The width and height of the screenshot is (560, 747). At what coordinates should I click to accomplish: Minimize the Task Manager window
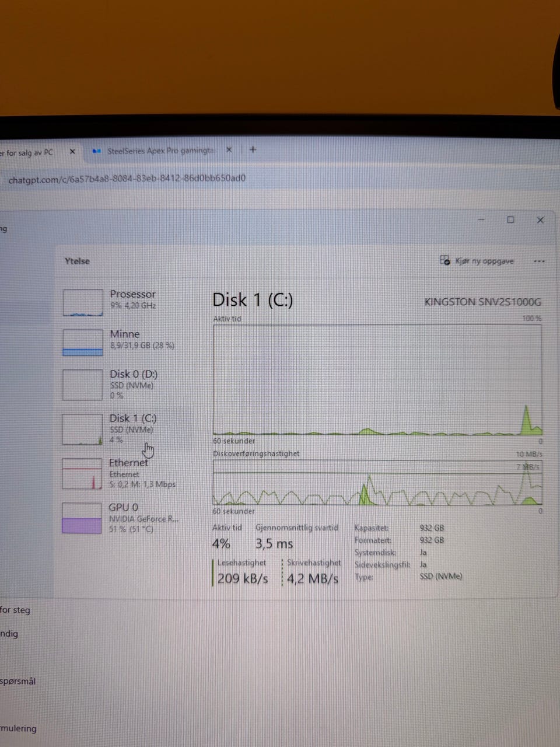pos(481,219)
